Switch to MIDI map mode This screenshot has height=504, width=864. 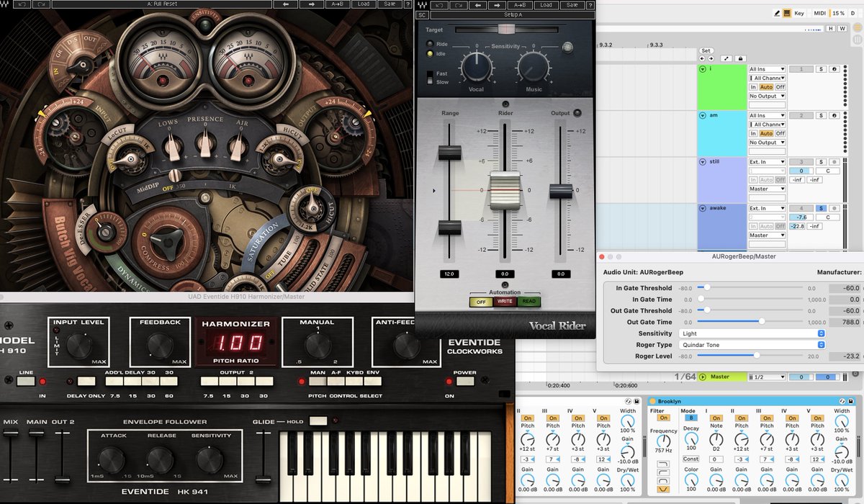pyautogui.click(x=820, y=13)
